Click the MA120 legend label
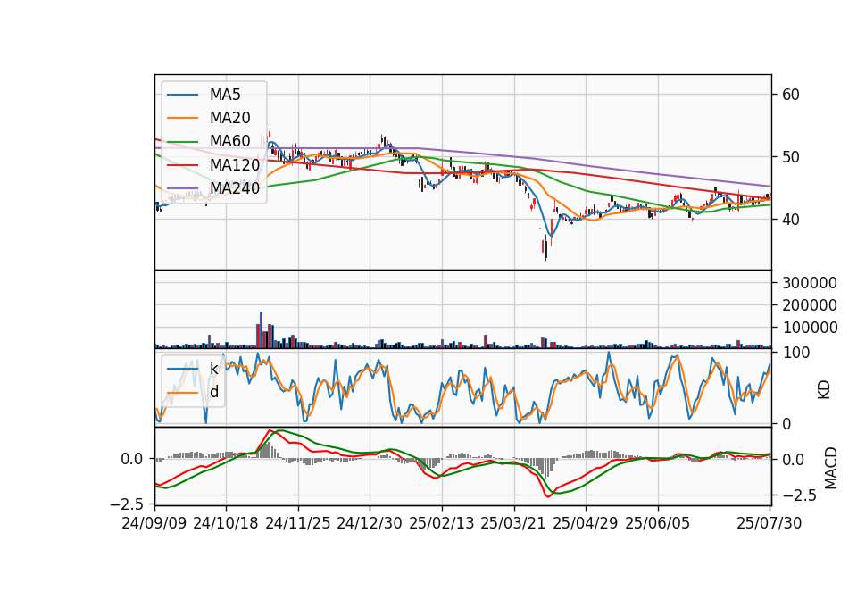 click(235, 164)
